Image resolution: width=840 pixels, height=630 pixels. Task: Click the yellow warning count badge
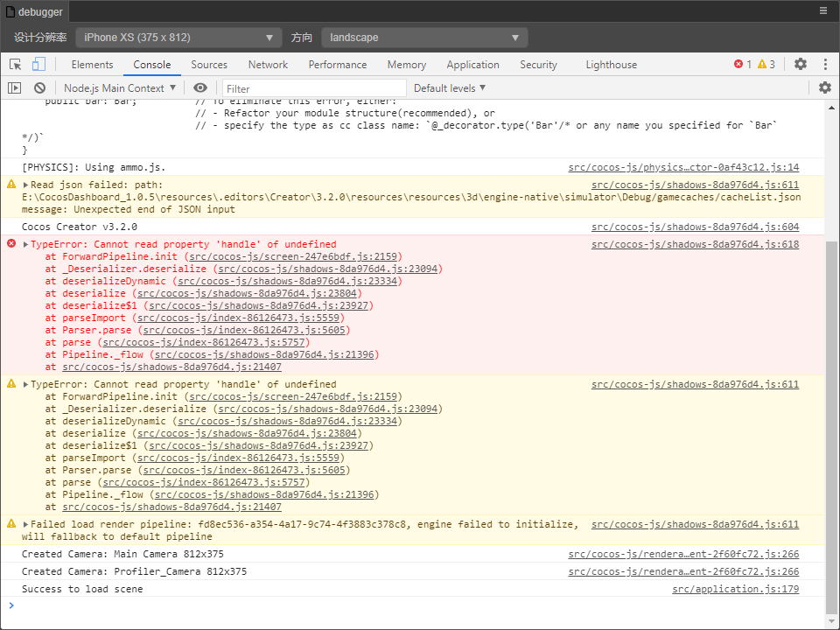pos(766,64)
